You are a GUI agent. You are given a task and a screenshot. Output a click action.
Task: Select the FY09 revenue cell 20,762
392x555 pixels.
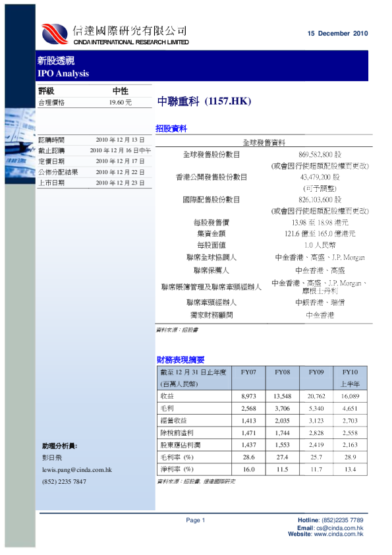(x=316, y=396)
